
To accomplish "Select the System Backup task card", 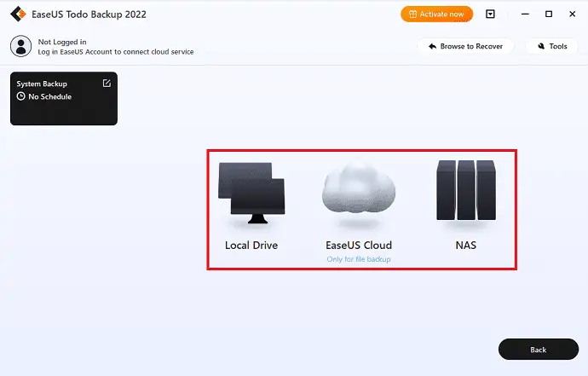I will point(64,99).
